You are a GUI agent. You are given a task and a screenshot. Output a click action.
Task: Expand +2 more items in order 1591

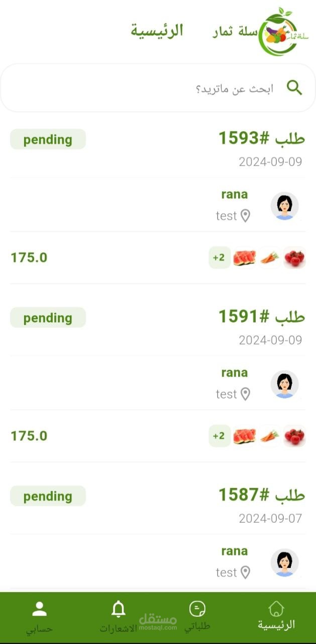[x=220, y=436]
